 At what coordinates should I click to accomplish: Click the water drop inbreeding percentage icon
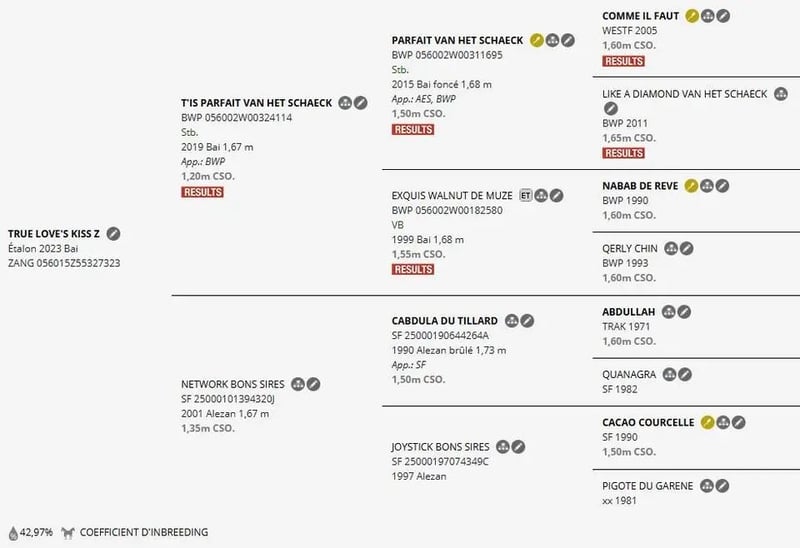(x=13, y=534)
